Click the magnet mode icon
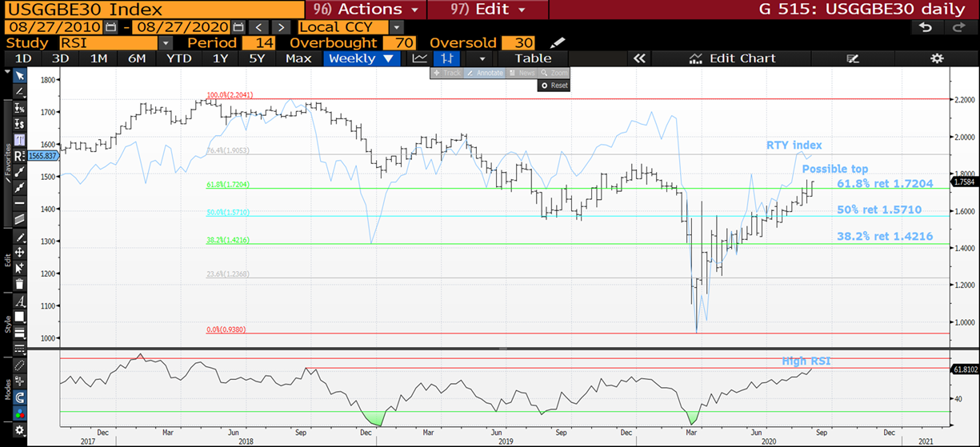The width and height of the screenshot is (980, 447). [20, 397]
